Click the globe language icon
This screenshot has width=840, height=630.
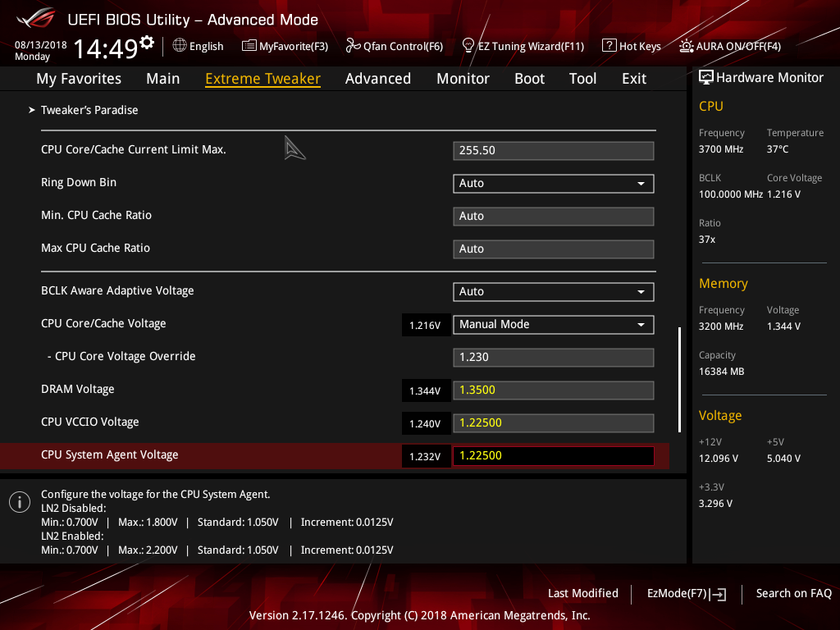tap(180, 46)
